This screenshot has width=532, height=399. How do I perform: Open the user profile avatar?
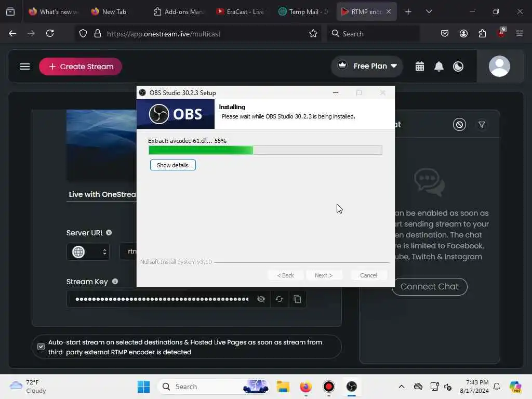click(499, 66)
